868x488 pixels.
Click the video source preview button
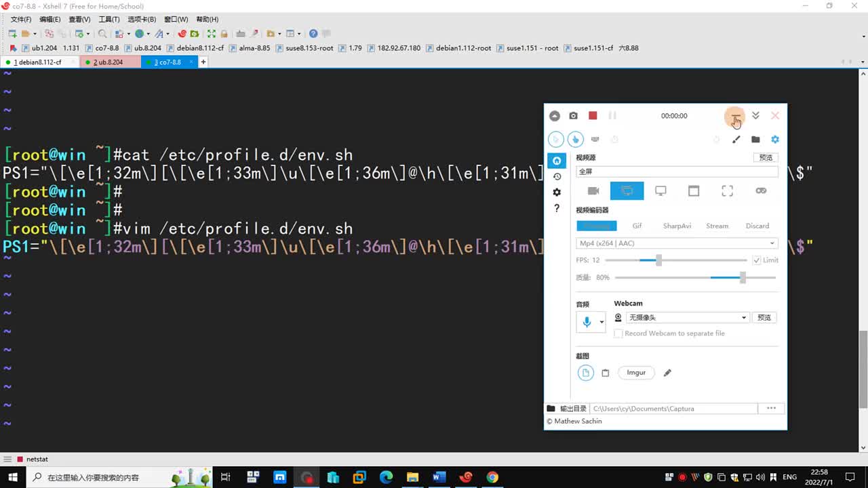click(766, 157)
